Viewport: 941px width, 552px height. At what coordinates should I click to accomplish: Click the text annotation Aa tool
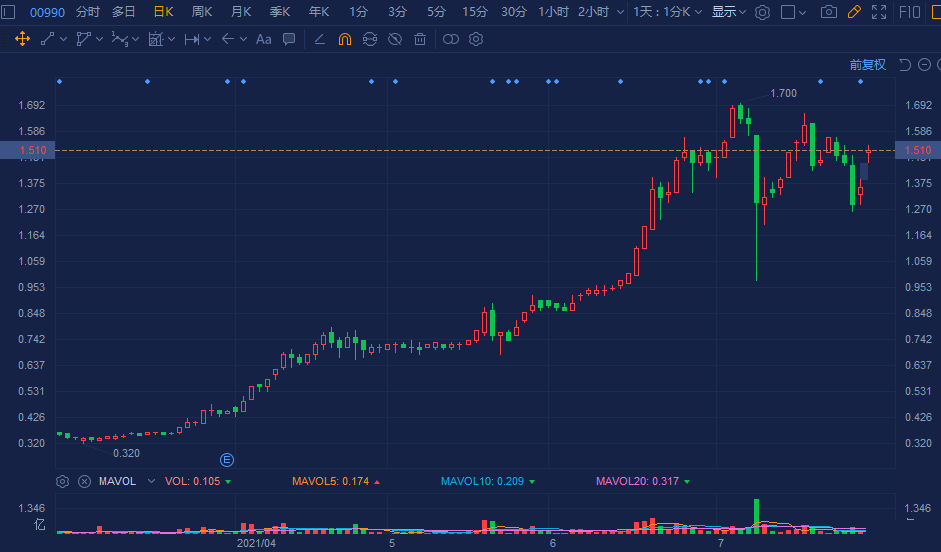264,39
